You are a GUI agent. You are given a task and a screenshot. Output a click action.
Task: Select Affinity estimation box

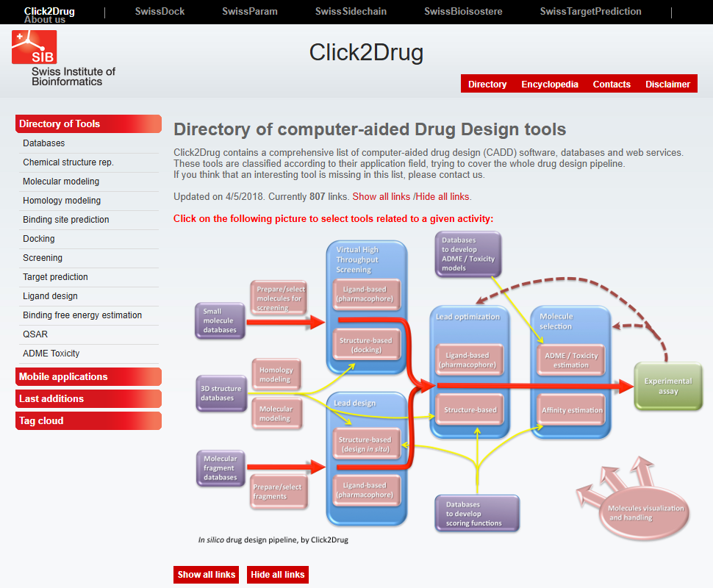[571, 409]
